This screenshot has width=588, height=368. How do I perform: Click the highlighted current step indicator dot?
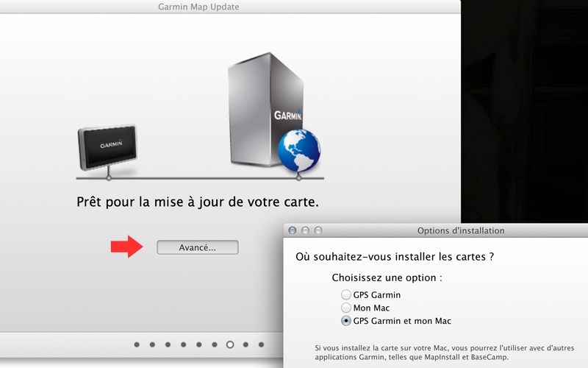230,344
